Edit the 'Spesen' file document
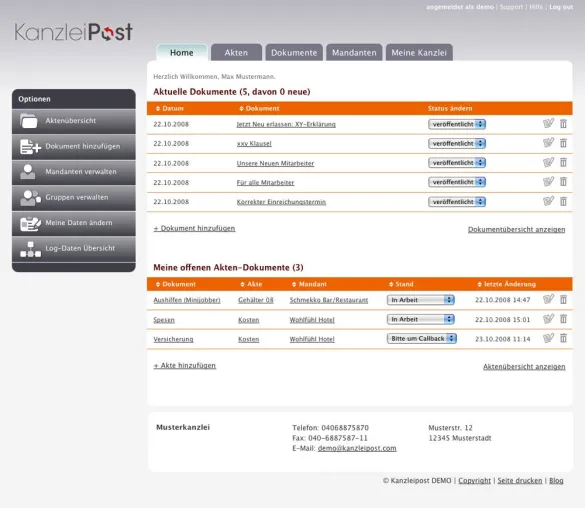Image resolution: width=585 pixels, height=508 pixels. tap(548, 319)
